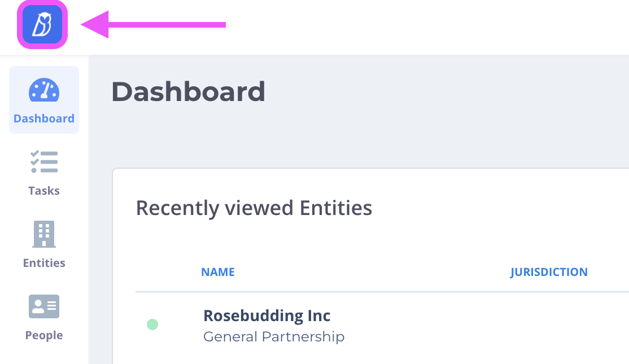
Task: Select the Dashboard label in the sidebar
Action: 44,119
